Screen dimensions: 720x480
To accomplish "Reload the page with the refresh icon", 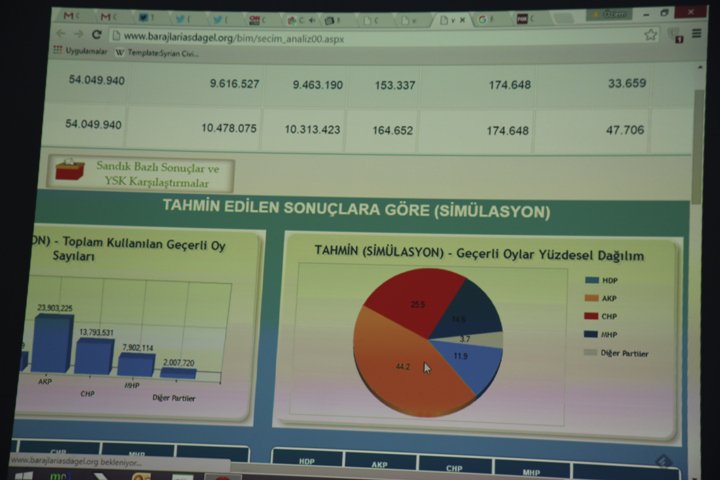I will click(96, 34).
